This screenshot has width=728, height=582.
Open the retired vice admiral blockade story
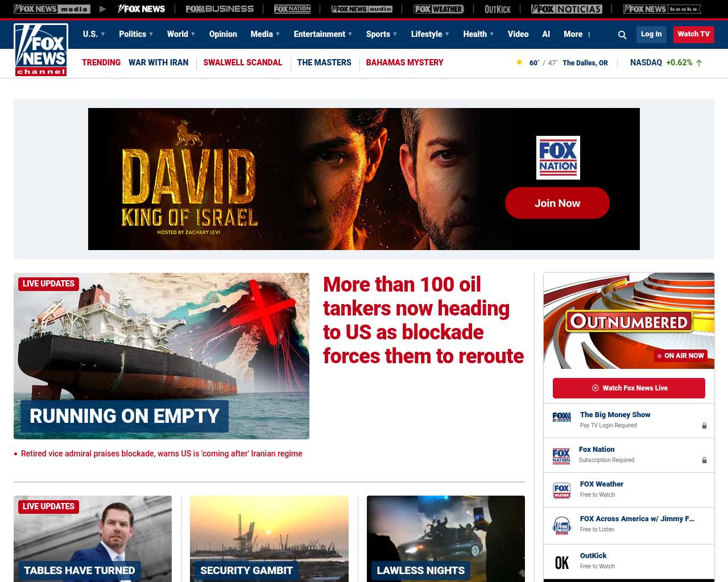click(162, 454)
